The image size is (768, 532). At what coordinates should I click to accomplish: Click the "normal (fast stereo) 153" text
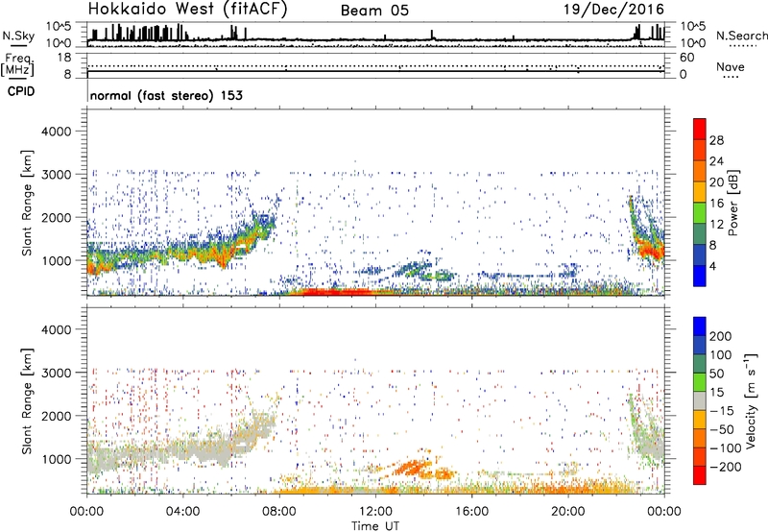(166, 95)
